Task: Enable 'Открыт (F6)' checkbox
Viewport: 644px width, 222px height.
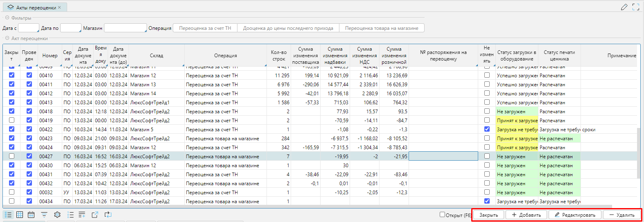Action: pyautogui.click(x=442, y=215)
